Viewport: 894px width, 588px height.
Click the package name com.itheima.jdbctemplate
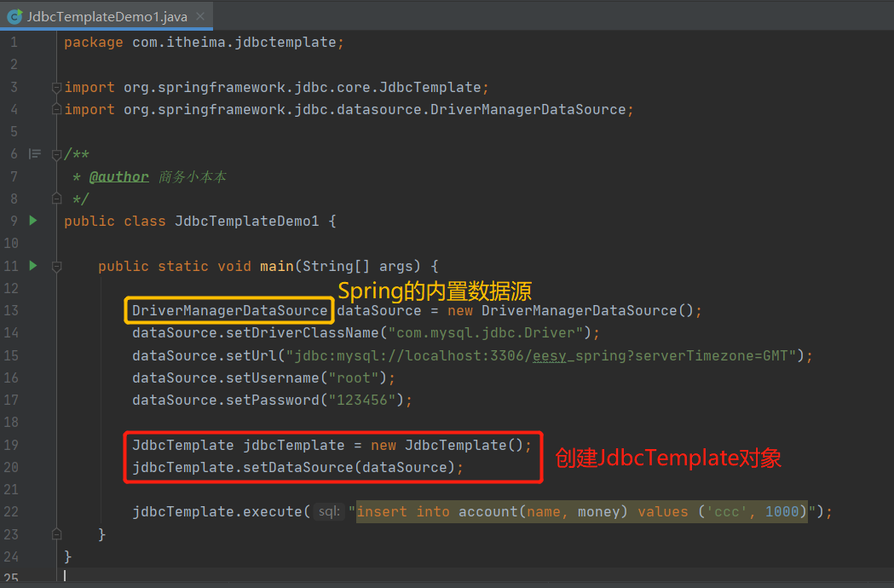tap(234, 43)
